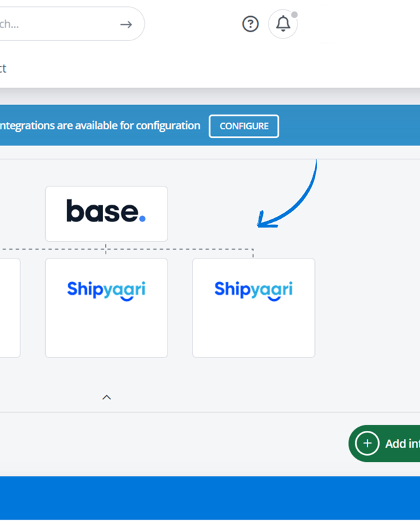Viewport: 420px width, 525px height.
Task: Click the blue footer bar
Action: (x=210, y=497)
